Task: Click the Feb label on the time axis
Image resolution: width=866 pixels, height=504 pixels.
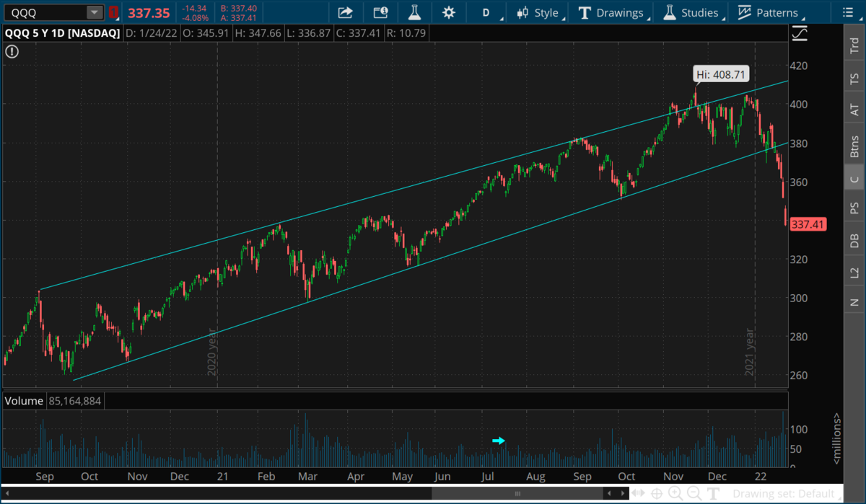Action: pyautogui.click(x=266, y=477)
